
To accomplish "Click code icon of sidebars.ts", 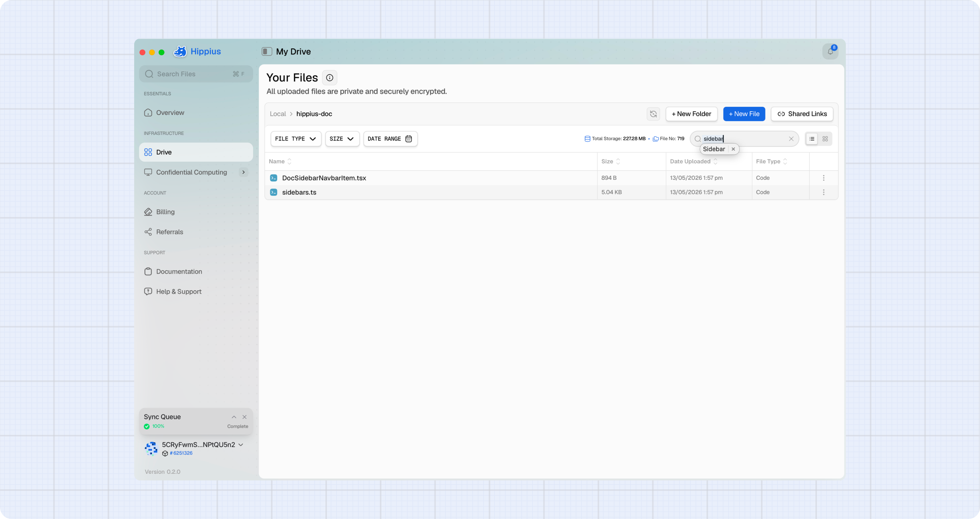I will [x=274, y=192].
